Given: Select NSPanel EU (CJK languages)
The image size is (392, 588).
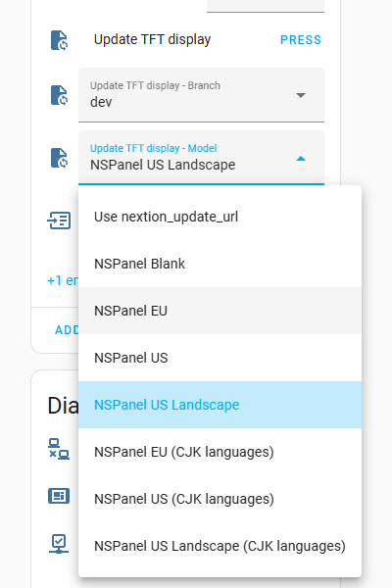Looking at the screenshot, I should 220,452.
